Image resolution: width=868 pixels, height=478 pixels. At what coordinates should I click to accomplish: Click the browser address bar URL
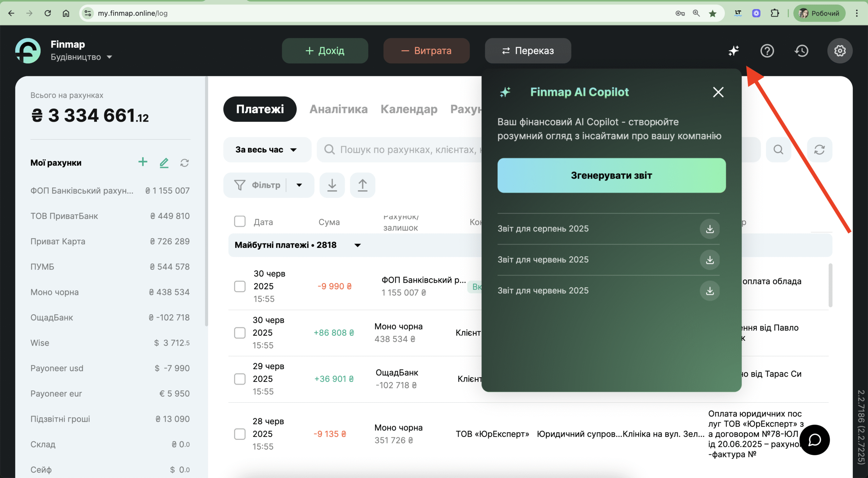click(x=133, y=13)
